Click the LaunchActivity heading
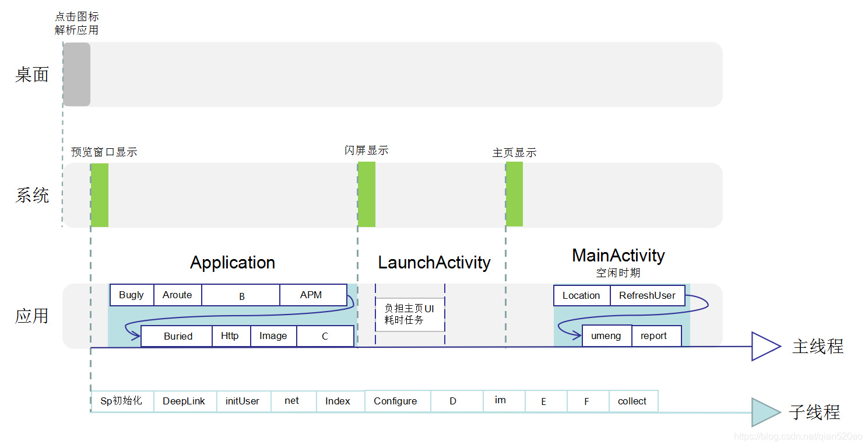The width and height of the screenshot is (868, 447). (434, 263)
